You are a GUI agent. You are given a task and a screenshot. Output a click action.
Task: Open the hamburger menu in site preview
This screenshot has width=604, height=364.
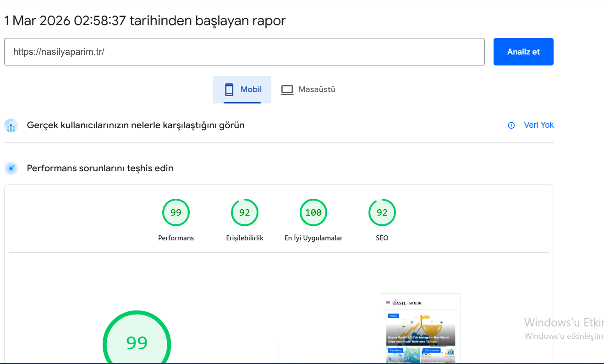[388, 303]
